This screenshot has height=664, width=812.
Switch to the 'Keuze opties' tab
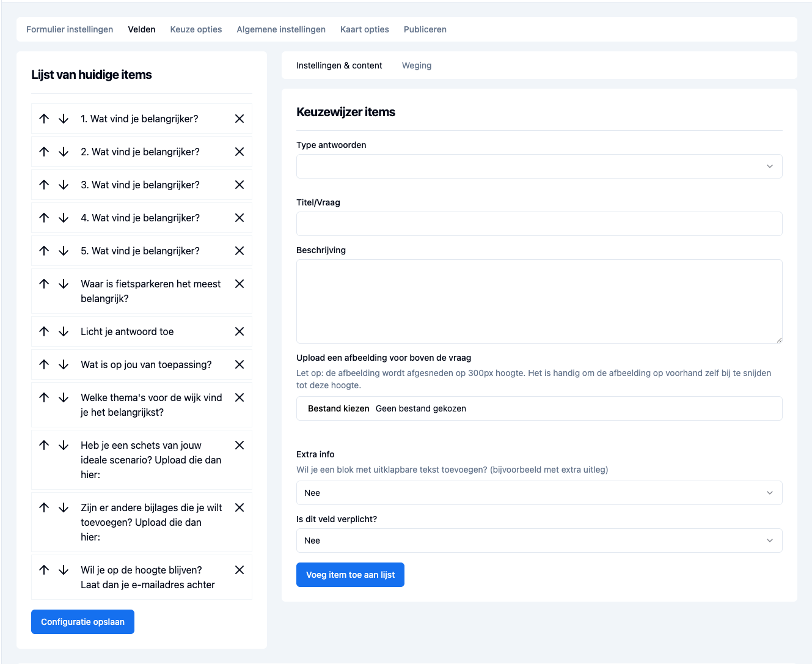pos(196,29)
